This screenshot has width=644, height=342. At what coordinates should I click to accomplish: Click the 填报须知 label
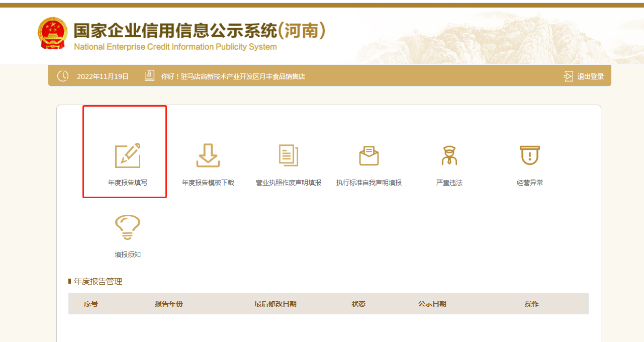click(x=128, y=254)
